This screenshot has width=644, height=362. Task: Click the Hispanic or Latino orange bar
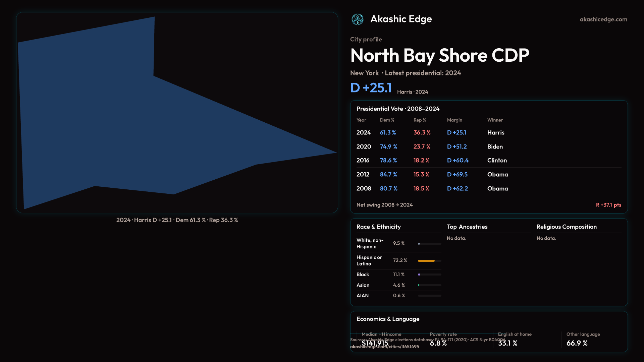(426, 260)
